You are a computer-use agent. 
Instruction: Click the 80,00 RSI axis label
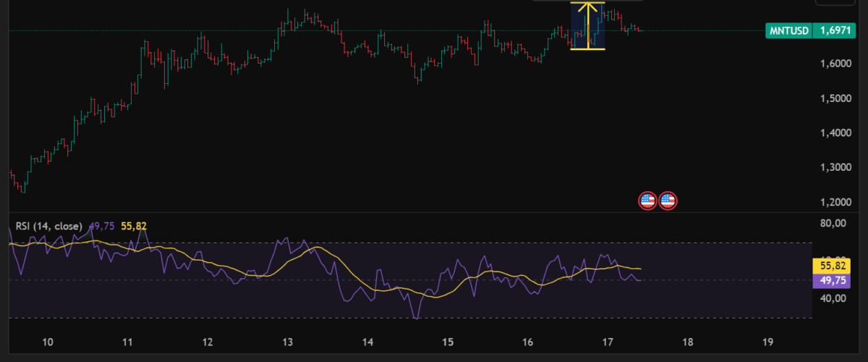pos(833,224)
